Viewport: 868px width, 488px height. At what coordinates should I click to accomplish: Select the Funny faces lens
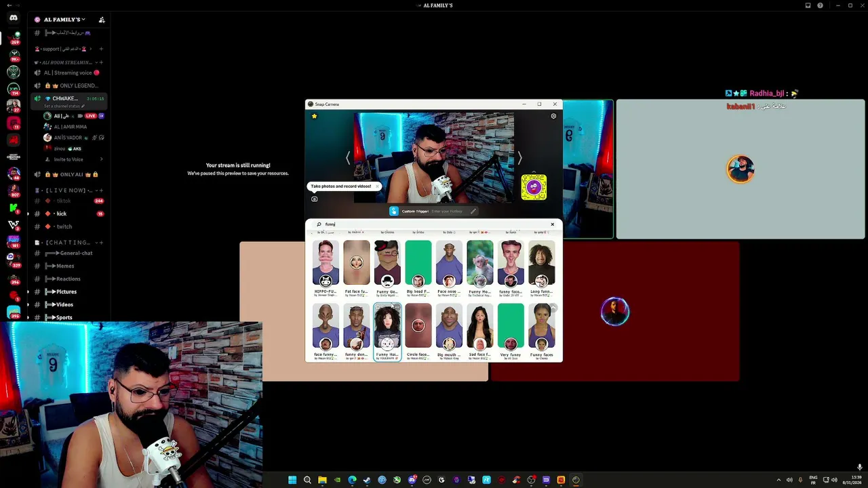pos(542,331)
